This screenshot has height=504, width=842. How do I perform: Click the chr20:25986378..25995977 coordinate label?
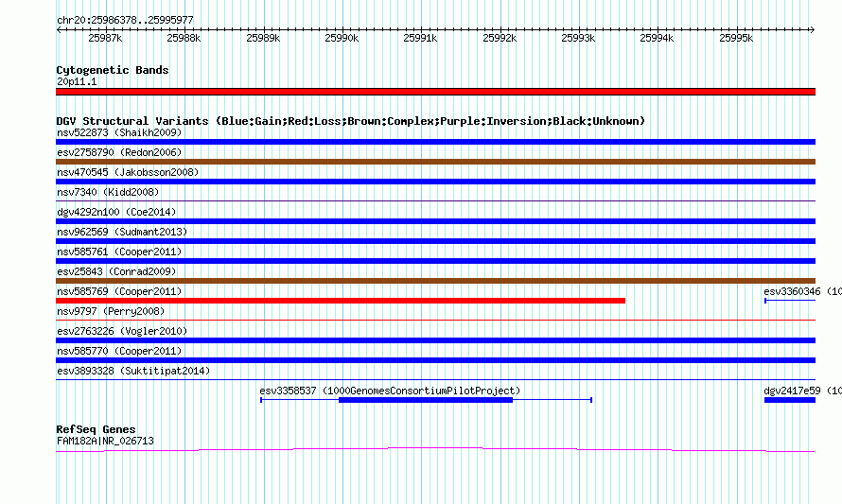point(125,20)
